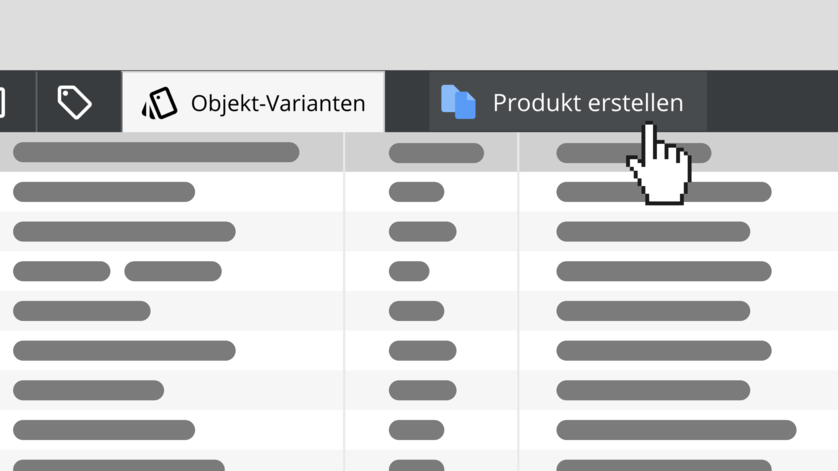Viewport: 838px width, 471px height.
Task: Click the middle-column cell of the sixth data row
Action: click(x=422, y=390)
